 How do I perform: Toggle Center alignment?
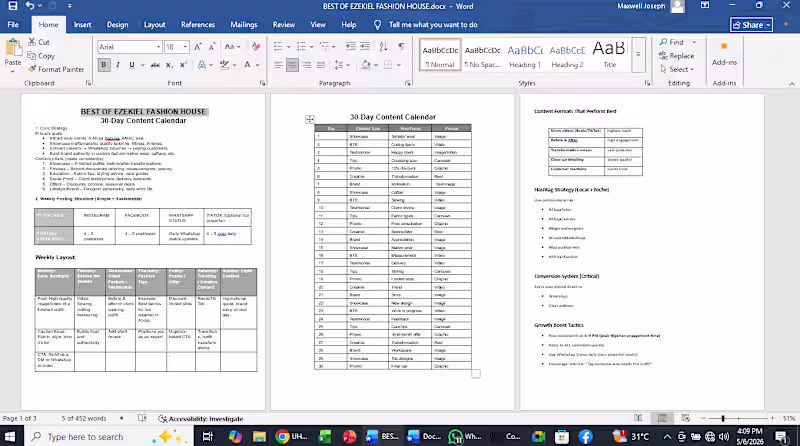292,65
